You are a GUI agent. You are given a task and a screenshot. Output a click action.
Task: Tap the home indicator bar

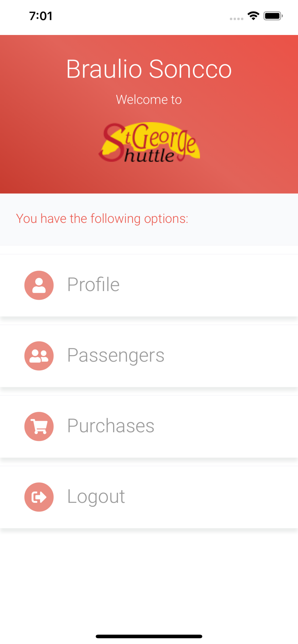point(149,636)
